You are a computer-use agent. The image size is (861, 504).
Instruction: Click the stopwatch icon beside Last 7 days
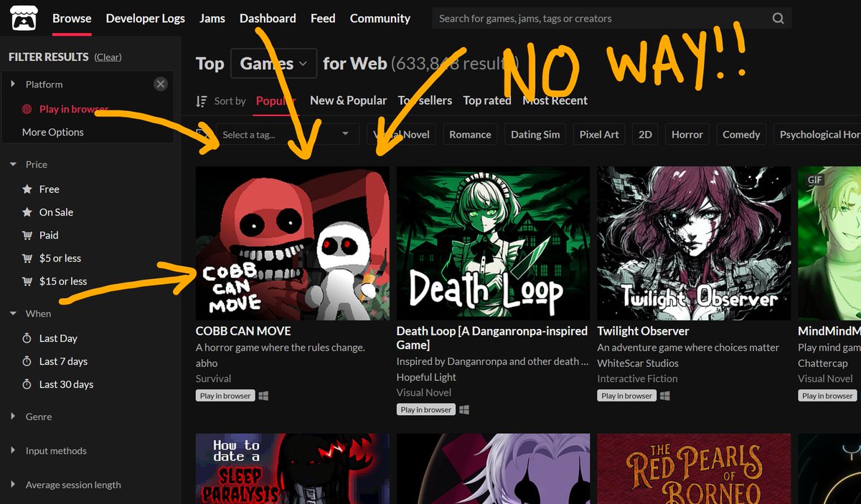click(x=27, y=361)
